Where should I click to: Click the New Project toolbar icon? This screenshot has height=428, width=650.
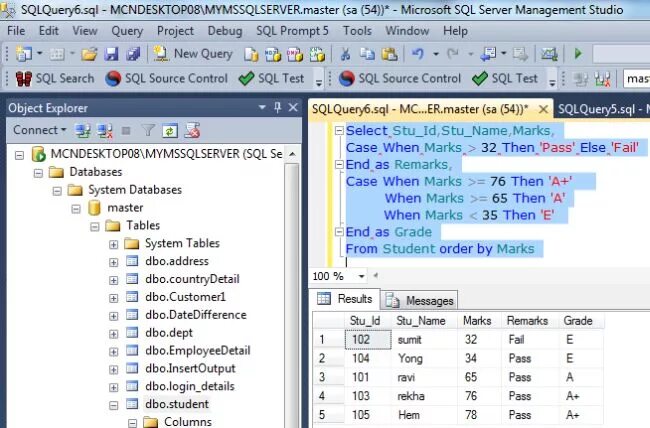click(24, 54)
